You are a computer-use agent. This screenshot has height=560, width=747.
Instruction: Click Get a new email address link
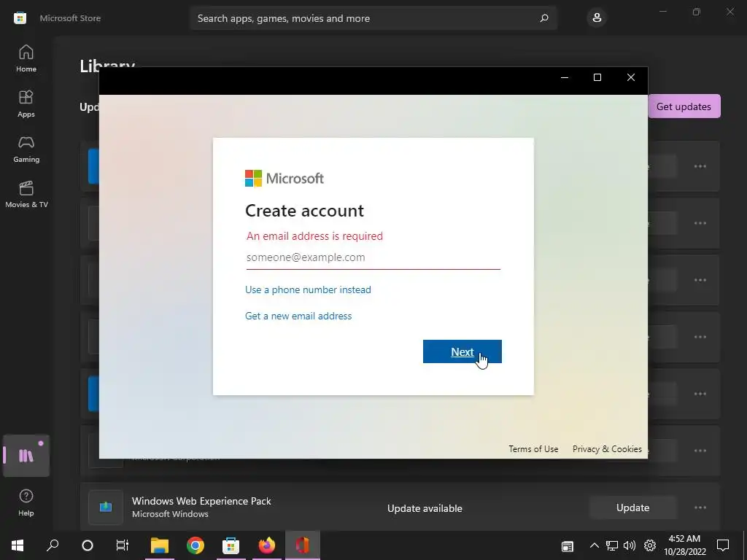[298, 316]
